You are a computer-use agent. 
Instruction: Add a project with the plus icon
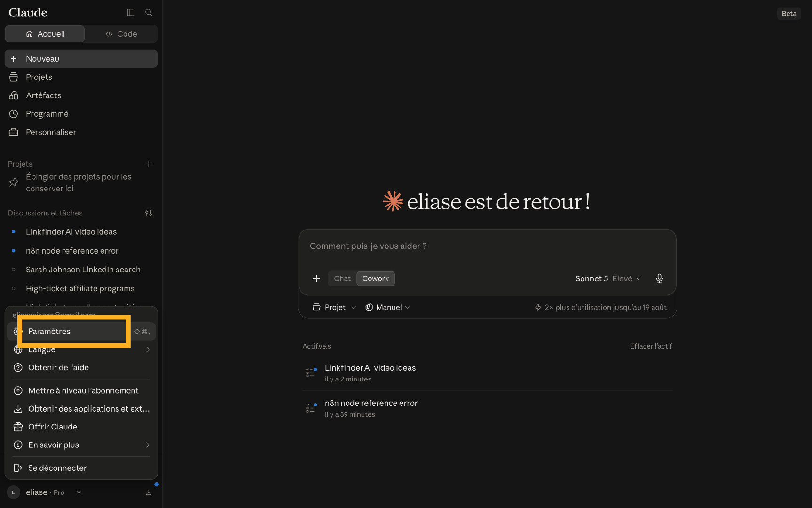coord(149,164)
